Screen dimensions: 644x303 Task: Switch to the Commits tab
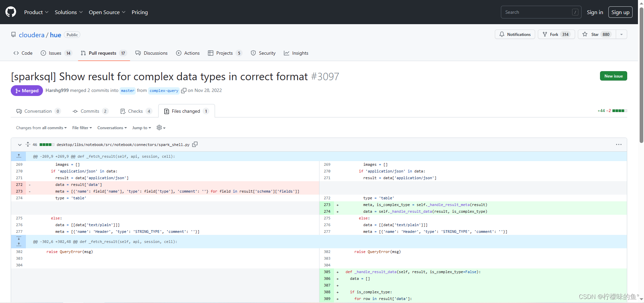tap(90, 111)
